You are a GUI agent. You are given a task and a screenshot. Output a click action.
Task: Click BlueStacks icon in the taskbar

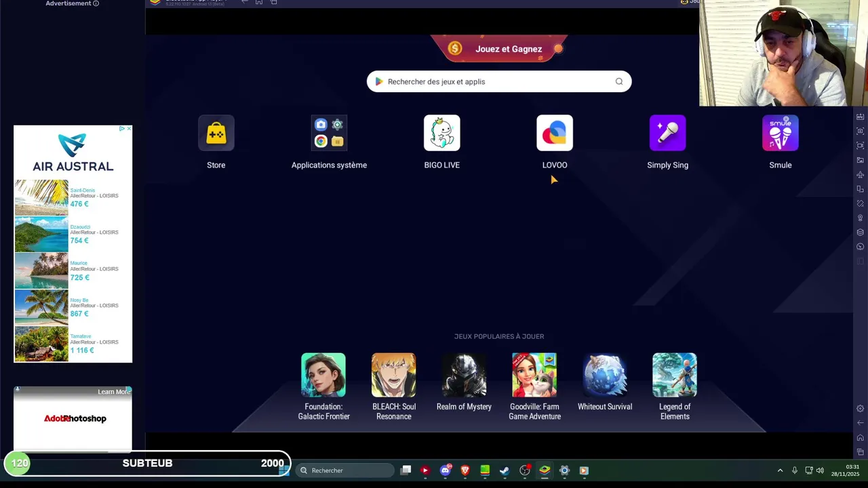(x=545, y=470)
